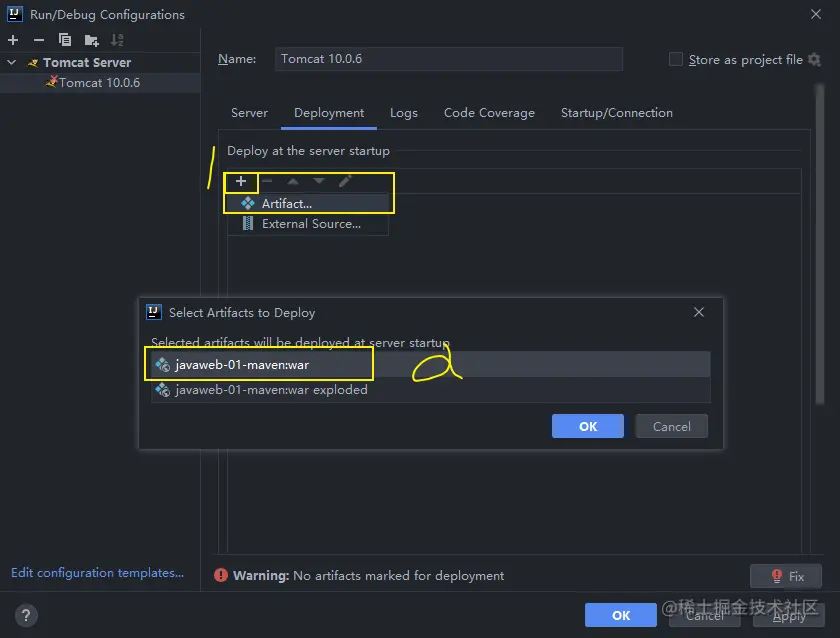Edit deployment item with the pencil icon
The width and height of the screenshot is (840, 638).
point(345,182)
